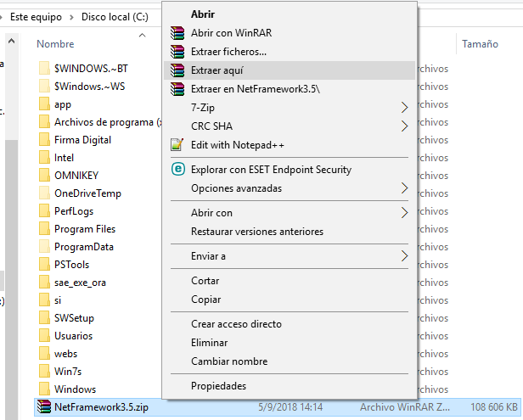Click the WinRAR icon beside Extraer aquí
Screen dimensions: 523x420
point(177,70)
